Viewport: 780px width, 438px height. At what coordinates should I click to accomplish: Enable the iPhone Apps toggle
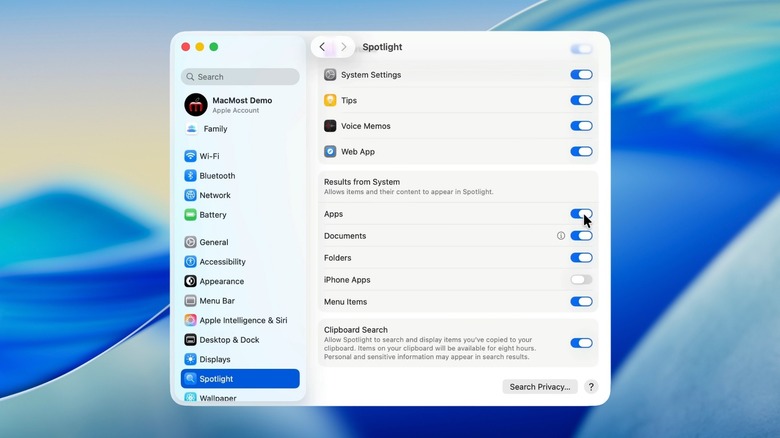coord(581,280)
